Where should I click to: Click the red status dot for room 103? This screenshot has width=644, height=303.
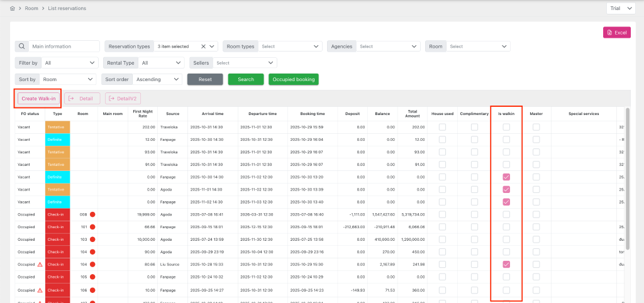point(92,240)
